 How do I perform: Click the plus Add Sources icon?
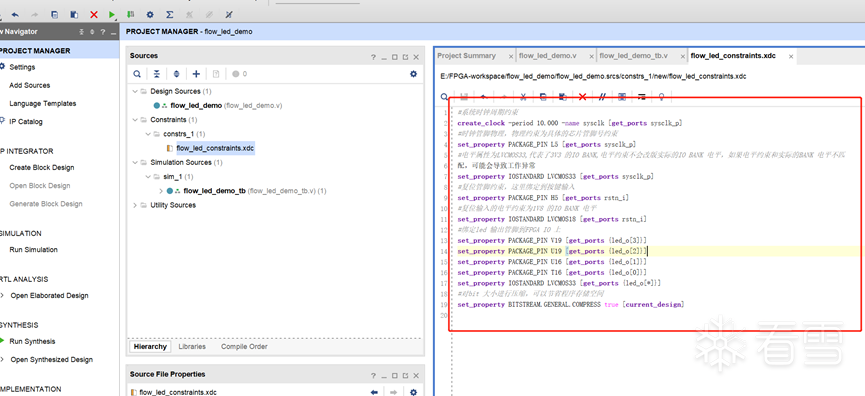196,74
